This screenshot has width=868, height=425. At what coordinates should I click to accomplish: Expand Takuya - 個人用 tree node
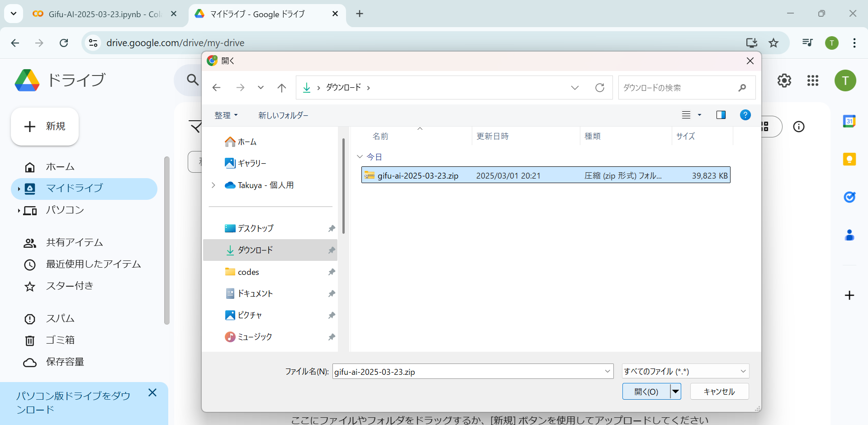pos(213,185)
